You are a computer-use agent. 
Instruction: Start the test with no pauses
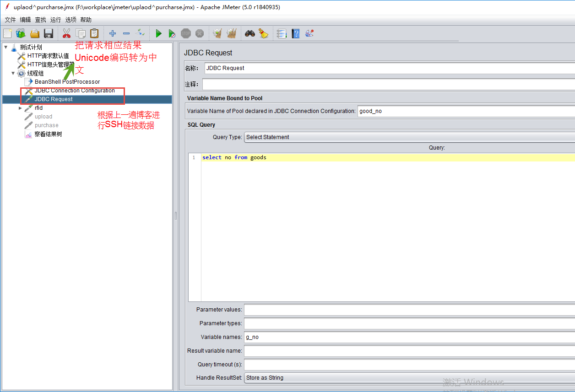point(172,33)
